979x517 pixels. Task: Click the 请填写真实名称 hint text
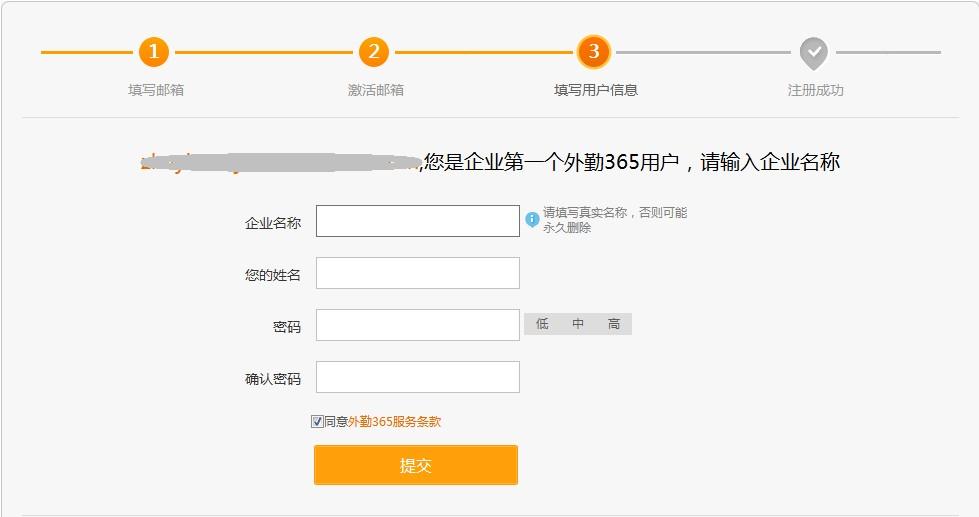pos(614,220)
